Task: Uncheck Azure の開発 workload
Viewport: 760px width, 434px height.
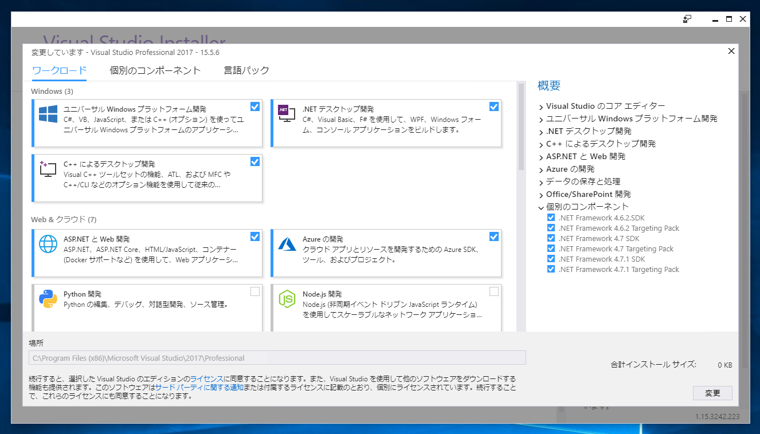Action: pyautogui.click(x=494, y=236)
